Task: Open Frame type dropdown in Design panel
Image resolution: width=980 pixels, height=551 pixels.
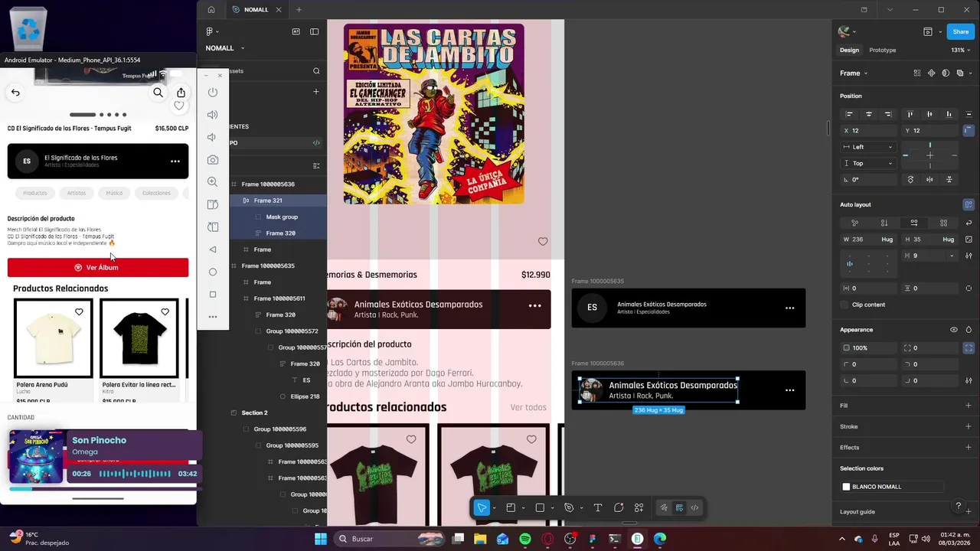Action: click(x=854, y=73)
